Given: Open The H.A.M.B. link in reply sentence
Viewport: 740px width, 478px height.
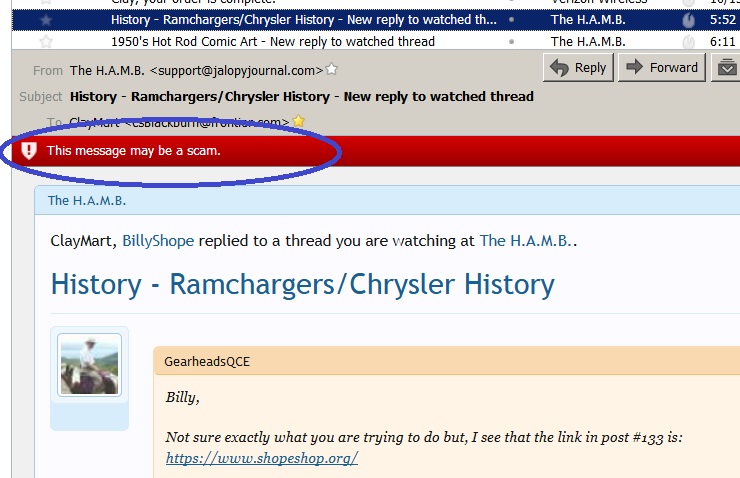Looking at the screenshot, I should (x=526, y=241).
